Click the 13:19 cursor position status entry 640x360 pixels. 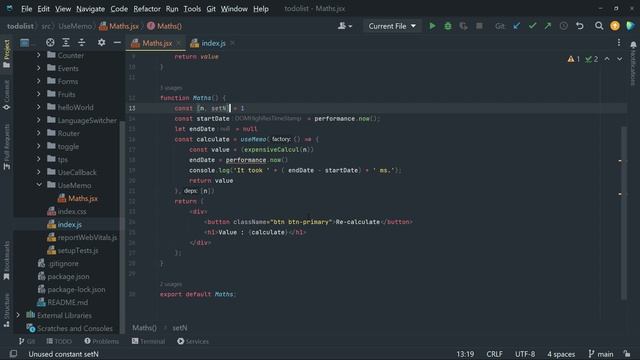tap(465, 354)
